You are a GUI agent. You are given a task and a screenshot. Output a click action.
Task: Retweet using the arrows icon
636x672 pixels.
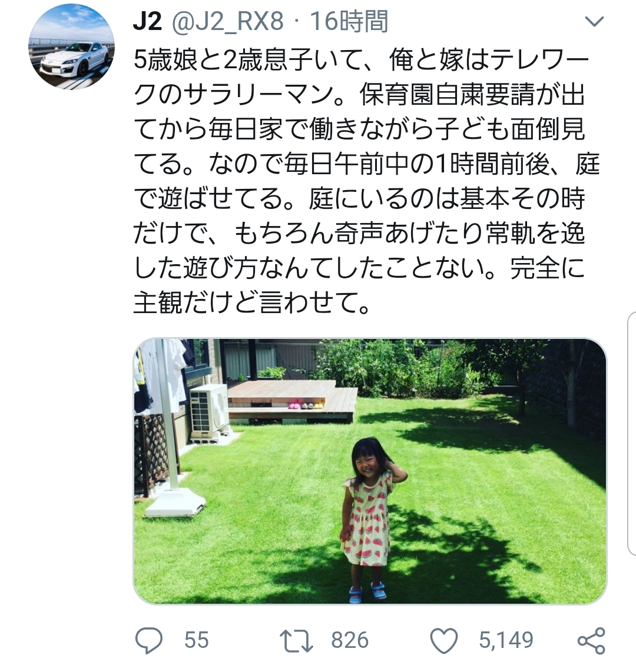tap(296, 641)
